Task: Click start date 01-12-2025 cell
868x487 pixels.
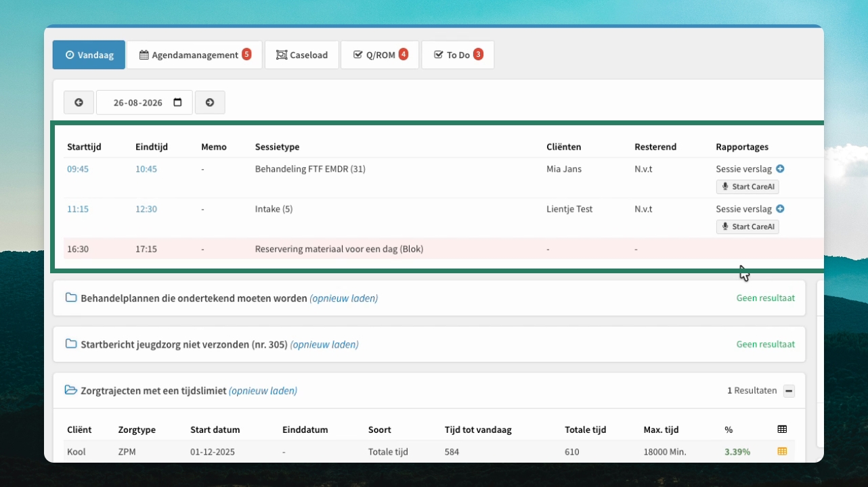Action: [x=213, y=452]
